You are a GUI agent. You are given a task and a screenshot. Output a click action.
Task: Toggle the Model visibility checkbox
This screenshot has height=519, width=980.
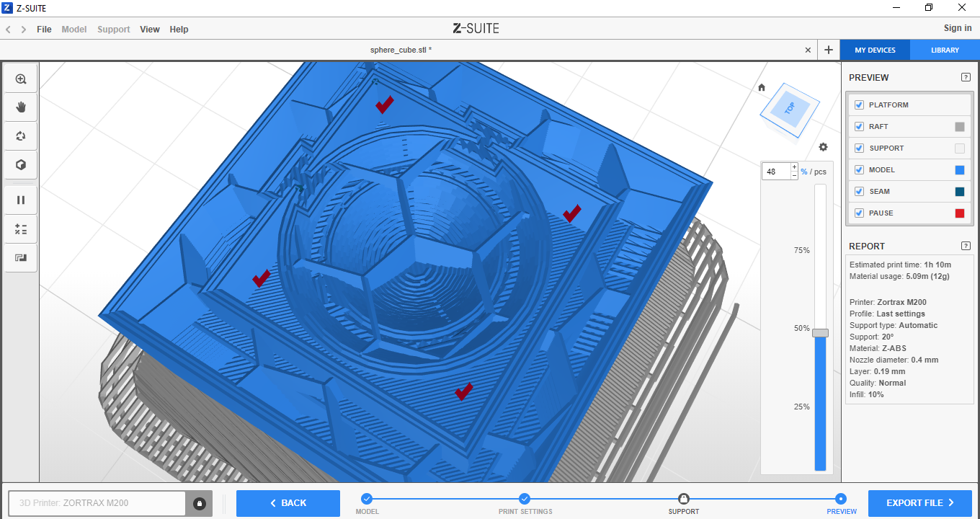pos(859,170)
